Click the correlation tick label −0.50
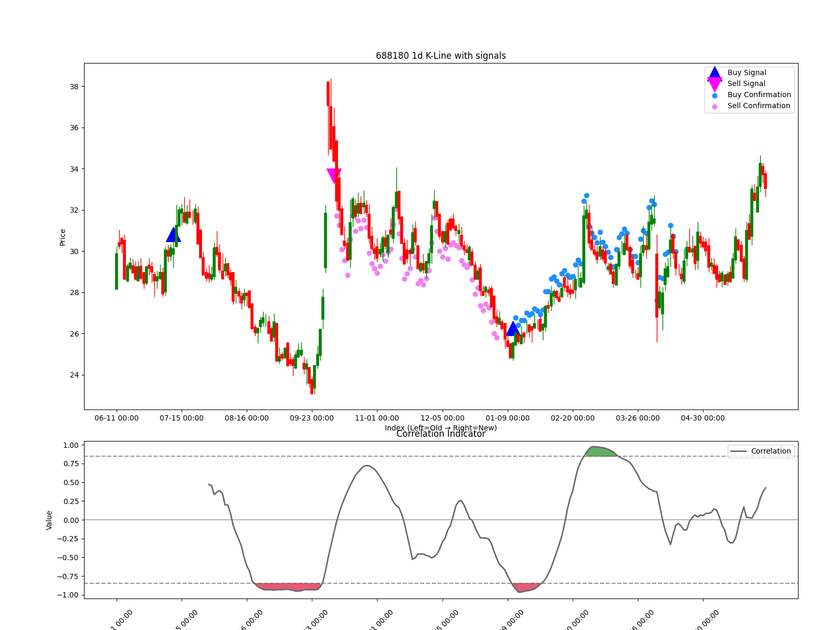 tap(67, 558)
